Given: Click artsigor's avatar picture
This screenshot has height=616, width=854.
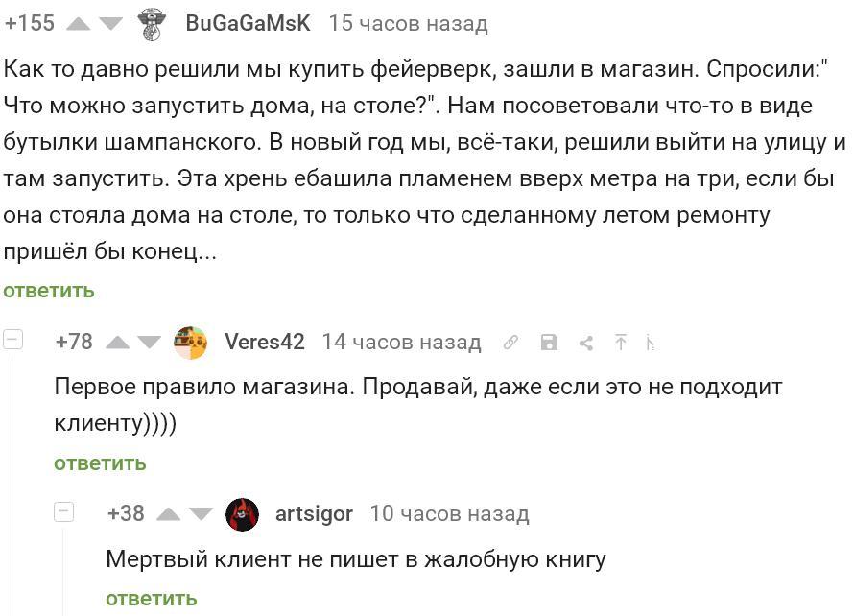Looking at the screenshot, I should 242,514.
